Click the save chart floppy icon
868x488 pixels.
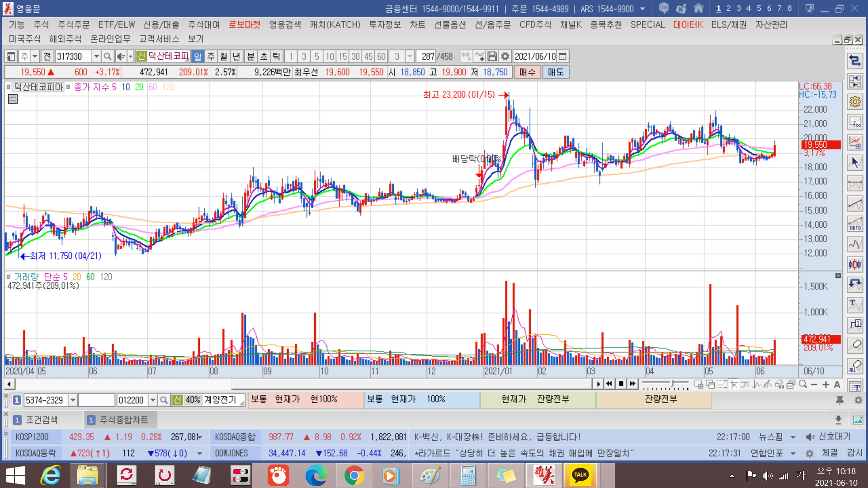[492, 56]
